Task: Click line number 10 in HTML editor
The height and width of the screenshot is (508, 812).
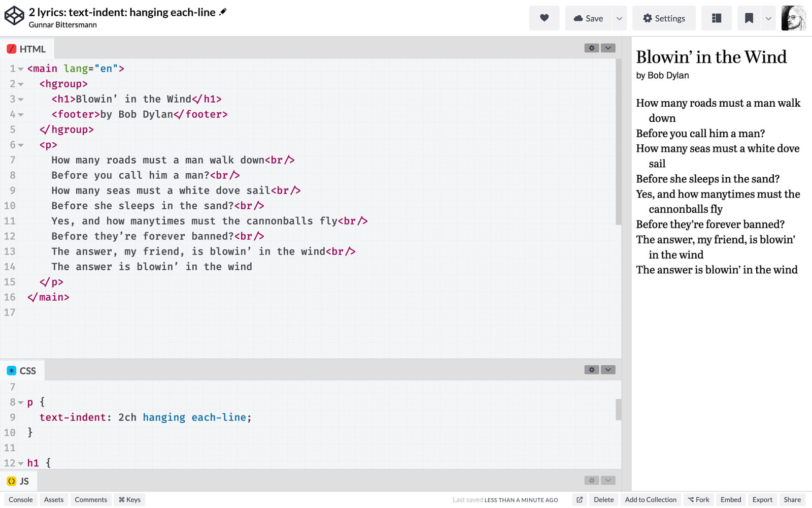Action: tap(10, 206)
